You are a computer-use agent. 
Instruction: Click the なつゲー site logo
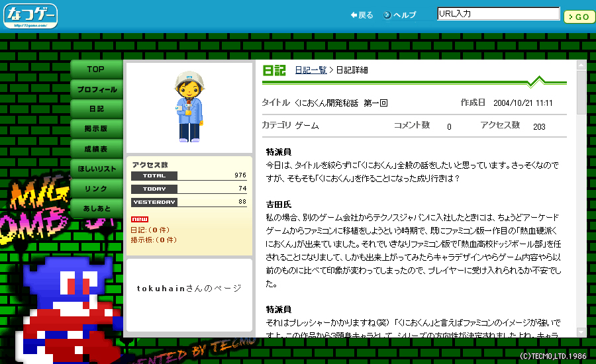coord(31,16)
